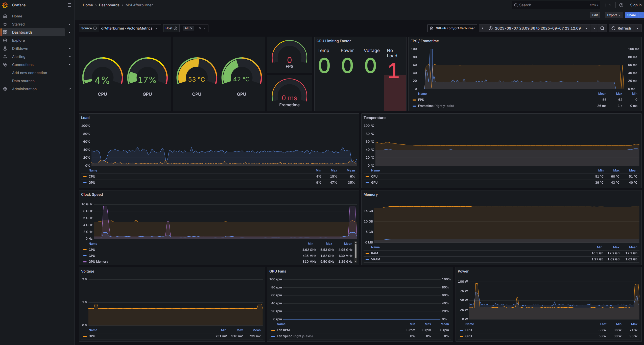Expand the Alerting sidebar section
Screen dimensions: 644x345
[x=70, y=57]
